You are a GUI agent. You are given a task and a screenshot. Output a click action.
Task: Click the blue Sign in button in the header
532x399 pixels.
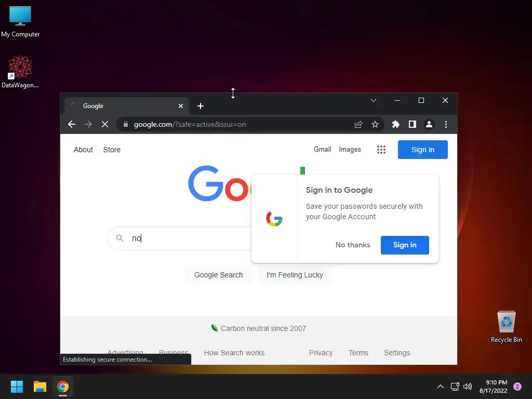pos(423,150)
